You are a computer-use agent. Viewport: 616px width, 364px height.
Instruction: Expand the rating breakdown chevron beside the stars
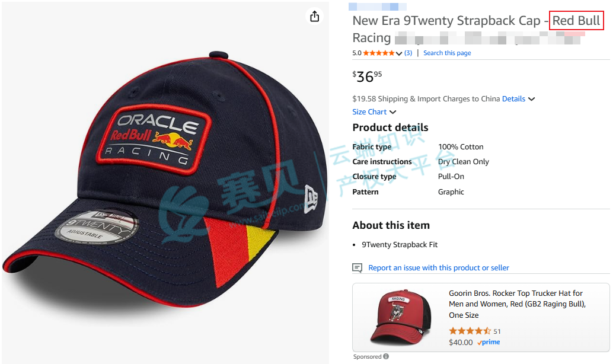tap(399, 54)
